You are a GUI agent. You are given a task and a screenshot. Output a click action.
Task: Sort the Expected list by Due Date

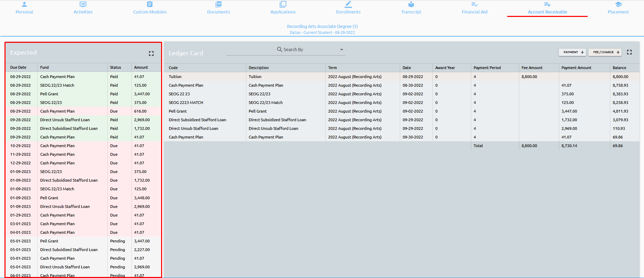18,67
